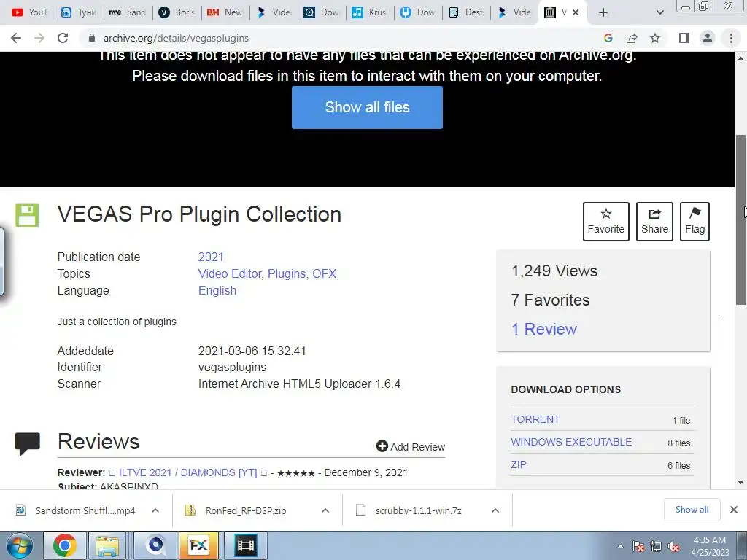Click Add Review
747x560 pixels.
(x=411, y=447)
